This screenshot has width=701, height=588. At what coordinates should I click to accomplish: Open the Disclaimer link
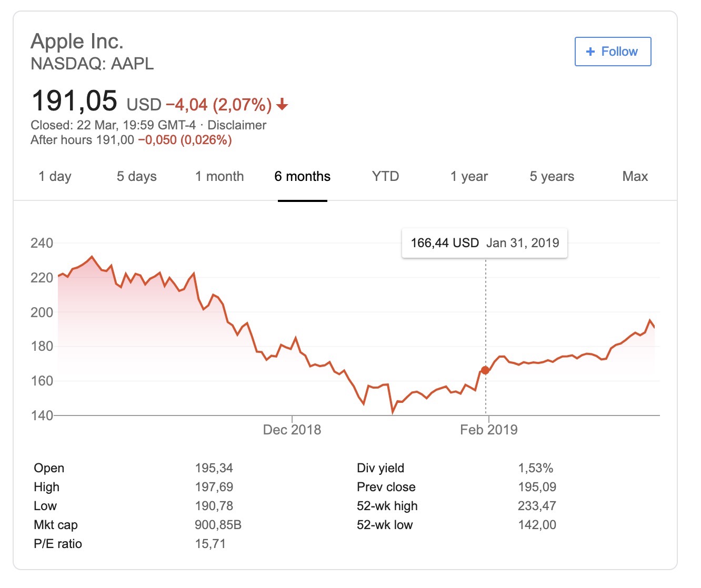237,125
